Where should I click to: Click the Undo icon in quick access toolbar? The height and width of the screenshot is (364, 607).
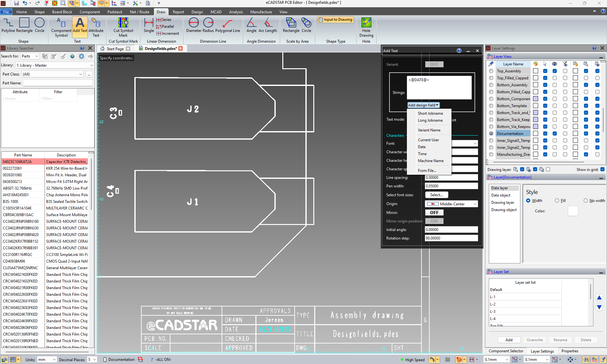(25, 3)
